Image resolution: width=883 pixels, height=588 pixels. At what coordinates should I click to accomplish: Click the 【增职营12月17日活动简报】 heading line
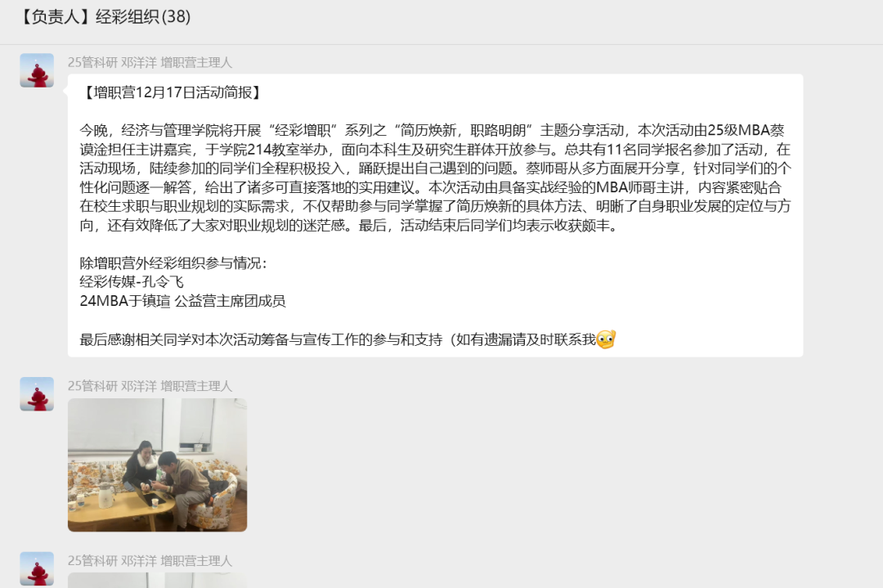(x=171, y=92)
